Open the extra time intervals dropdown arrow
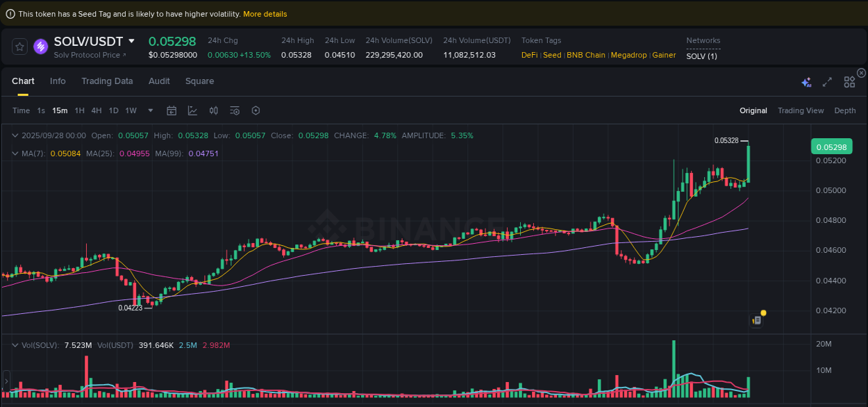Viewport: 868px width, 407px height. tap(150, 110)
